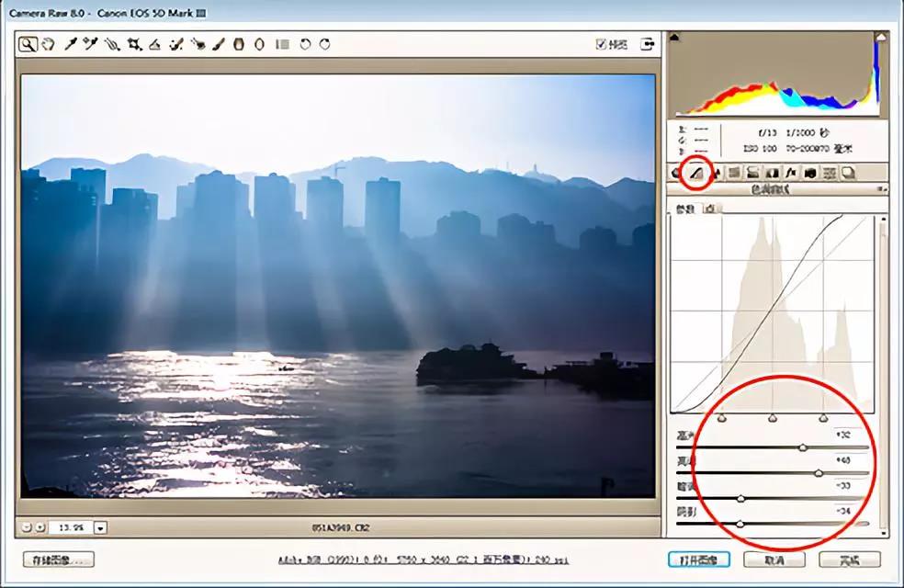The image size is (904, 588).
Task: Click the Open Image (打开图像) button
Action: tap(699, 560)
